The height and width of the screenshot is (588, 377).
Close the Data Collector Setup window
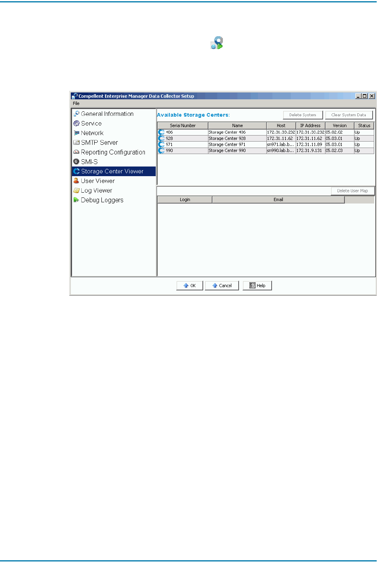(x=372, y=96)
